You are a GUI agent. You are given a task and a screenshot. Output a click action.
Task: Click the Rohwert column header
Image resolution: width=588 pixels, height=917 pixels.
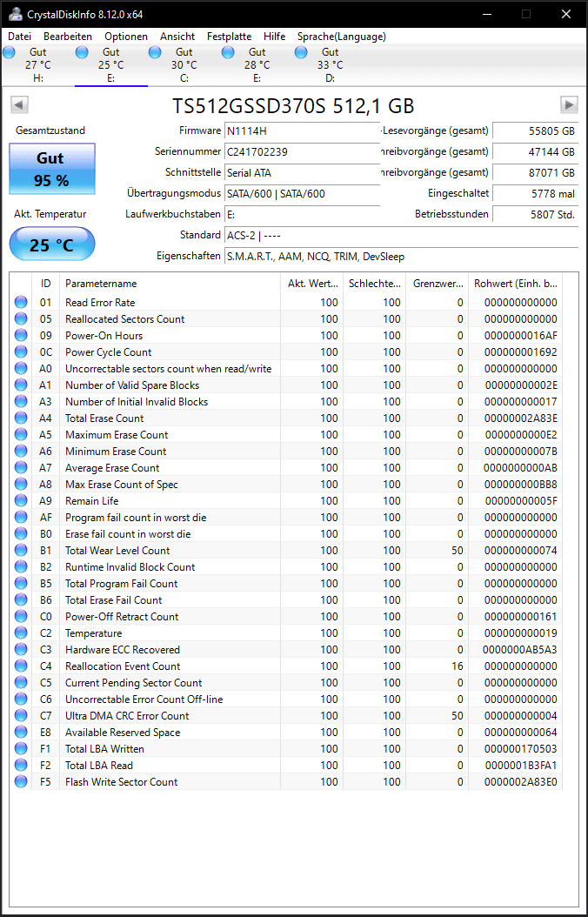(515, 284)
